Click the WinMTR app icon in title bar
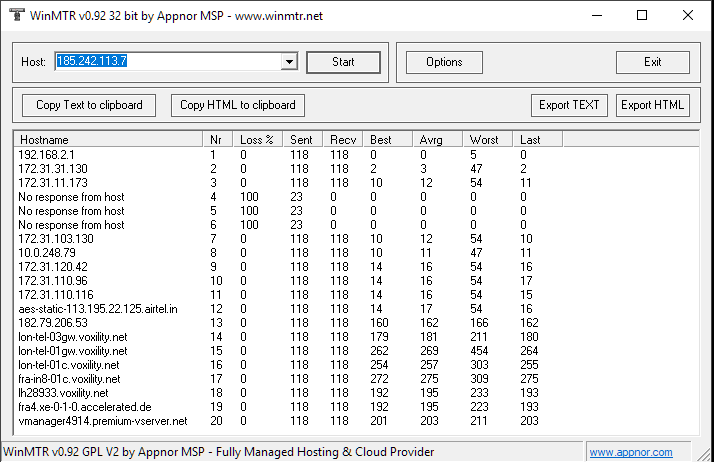This screenshot has height=462, width=714. pos(16,15)
